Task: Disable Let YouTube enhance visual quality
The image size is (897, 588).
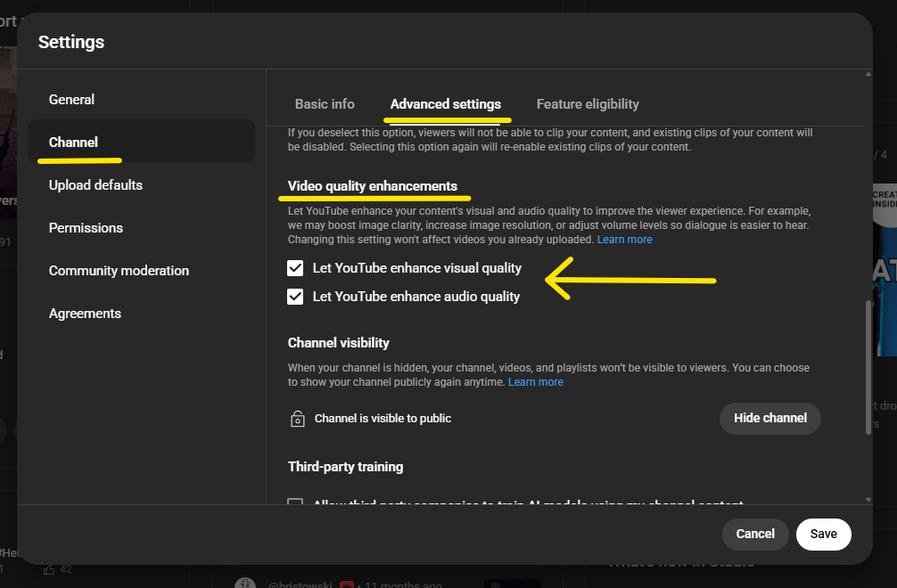Action: pyautogui.click(x=295, y=268)
